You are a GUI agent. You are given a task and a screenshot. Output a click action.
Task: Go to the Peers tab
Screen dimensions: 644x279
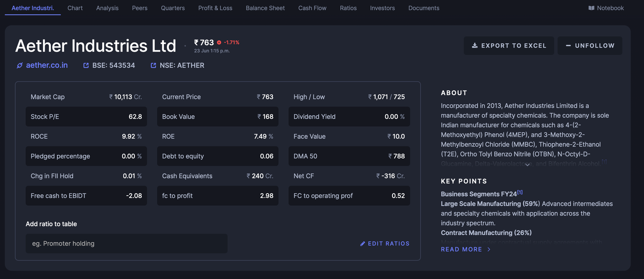click(x=140, y=8)
